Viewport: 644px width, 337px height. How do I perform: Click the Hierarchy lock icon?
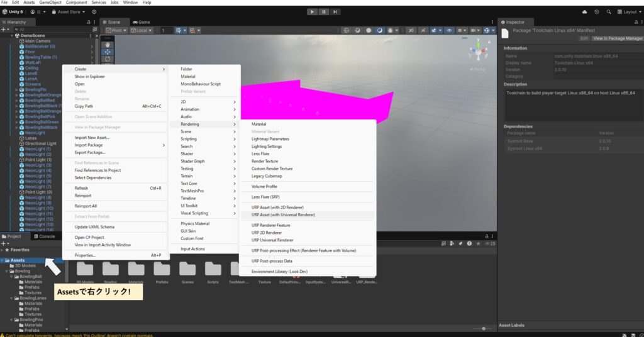click(x=89, y=22)
